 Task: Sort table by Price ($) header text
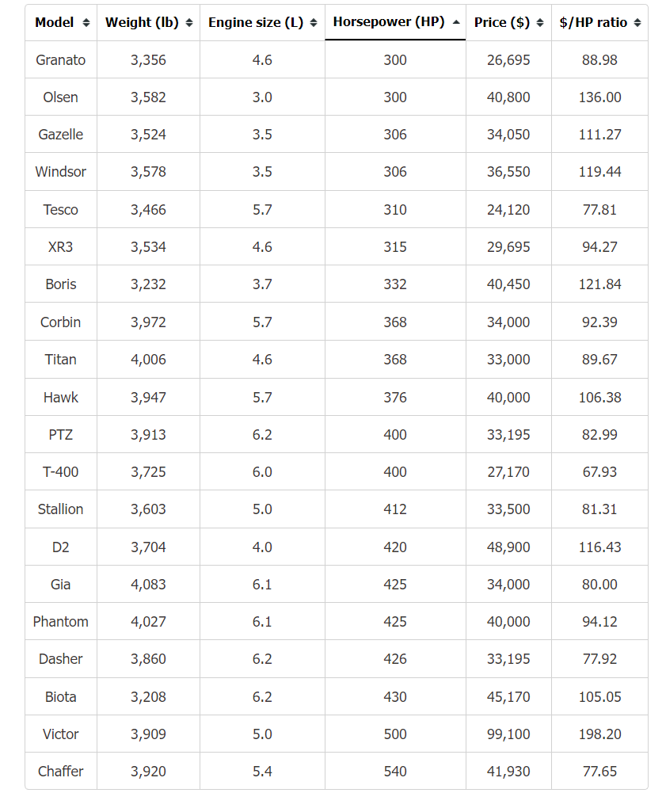(502, 22)
